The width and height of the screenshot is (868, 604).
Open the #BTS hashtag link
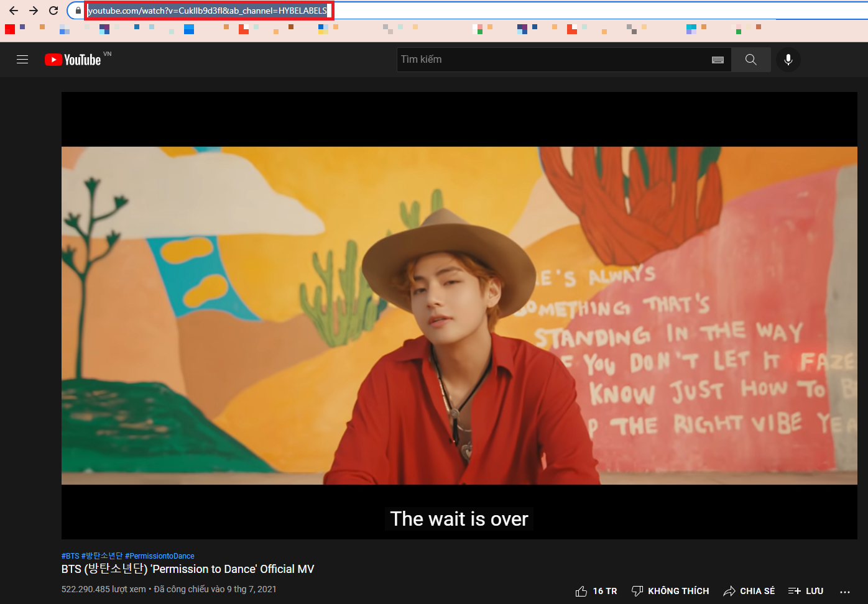[70, 556]
